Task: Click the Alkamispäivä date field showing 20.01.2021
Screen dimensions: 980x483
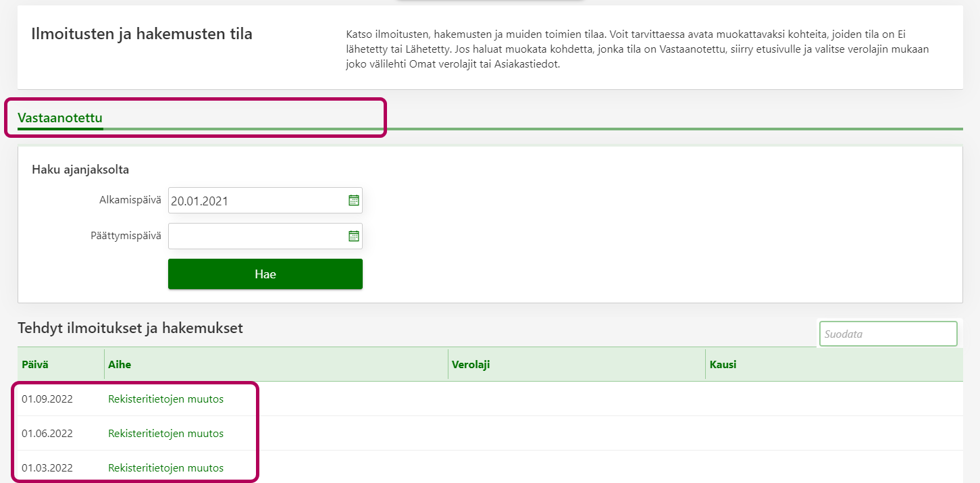Action: point(257,201)
